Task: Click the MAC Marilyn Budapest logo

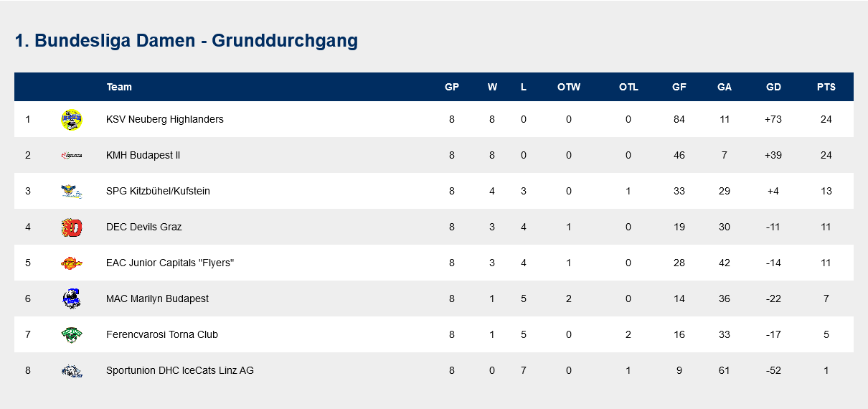Action: (72, 298)
